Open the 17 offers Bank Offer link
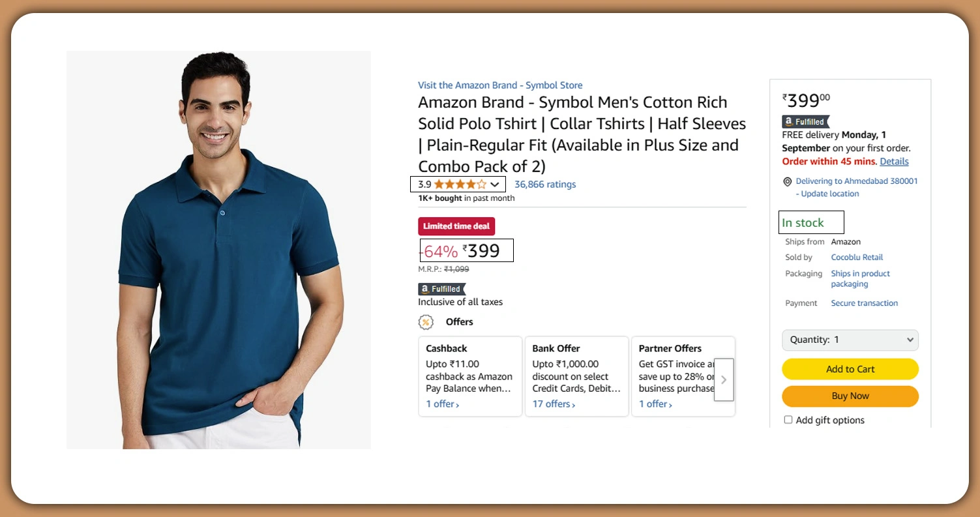The width and height of the screenshot is (980, 517). point(554,404)
